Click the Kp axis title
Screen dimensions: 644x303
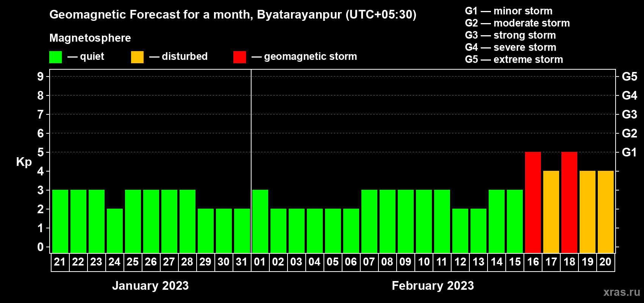point(24,162)
